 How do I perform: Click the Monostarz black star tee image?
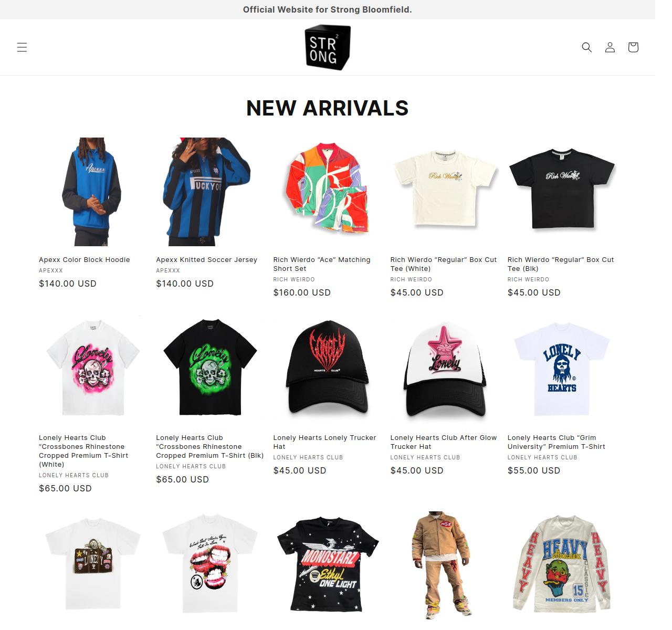pos(327,565)
